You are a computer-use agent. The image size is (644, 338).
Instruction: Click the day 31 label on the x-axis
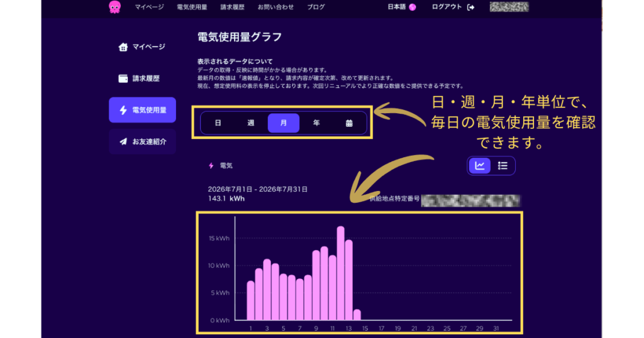coord(496,328)
